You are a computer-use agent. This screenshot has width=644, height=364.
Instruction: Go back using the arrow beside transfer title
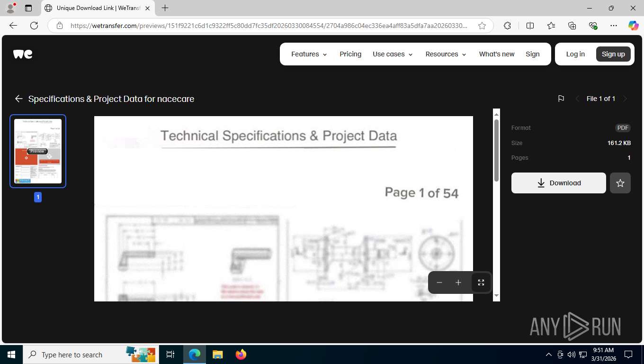point(18,99)
